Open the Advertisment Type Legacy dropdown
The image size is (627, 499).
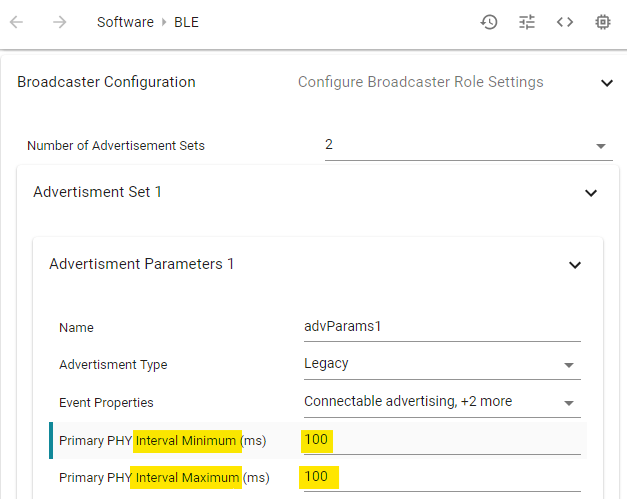[442, 364]
